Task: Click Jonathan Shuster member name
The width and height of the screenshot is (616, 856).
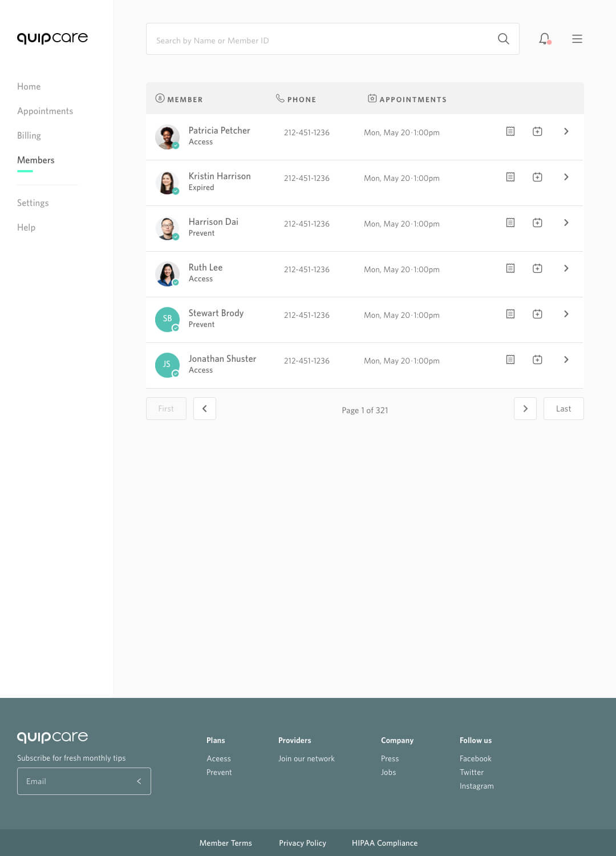Action: 222,359
